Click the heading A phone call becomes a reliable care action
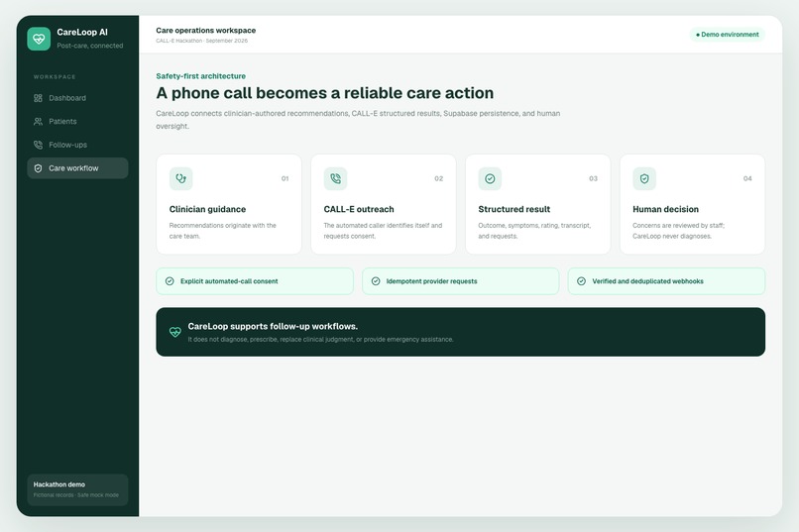Image resolution: width=799 pixels, height=532 pixels. 324,93
